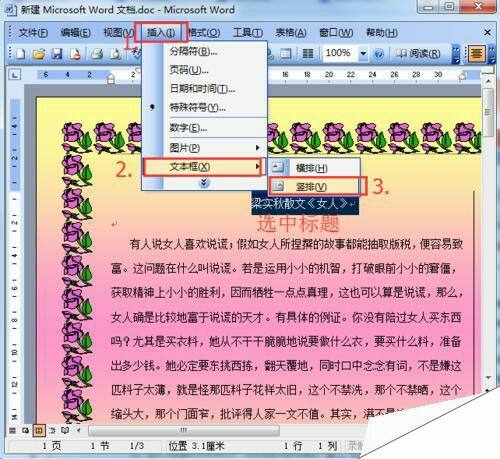Viewport: 500px width, 459px height.
Task: Switch to Reading Layout view book icon
Action: pos(65,430)
